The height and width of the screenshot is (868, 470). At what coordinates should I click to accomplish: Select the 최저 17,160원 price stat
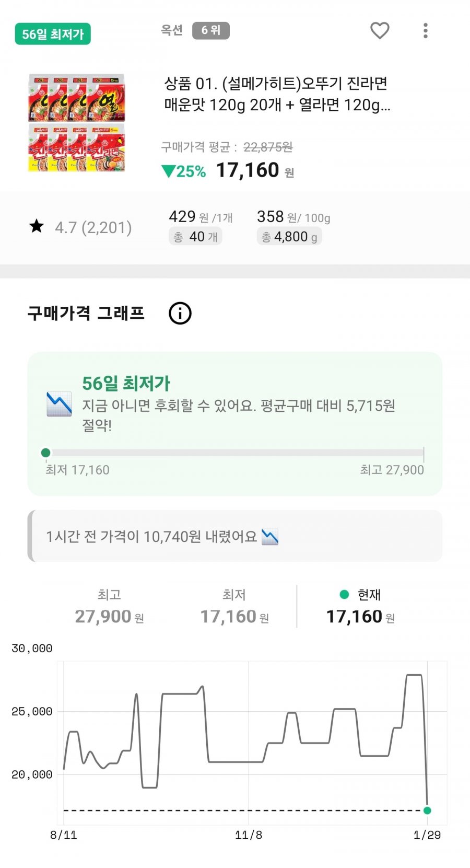pos(234,606)
